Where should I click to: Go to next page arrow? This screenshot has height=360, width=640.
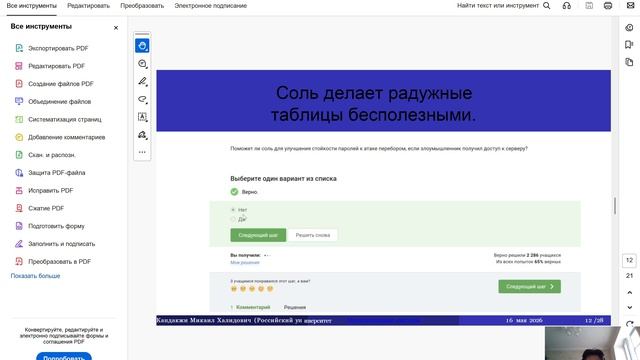point(629,307)
